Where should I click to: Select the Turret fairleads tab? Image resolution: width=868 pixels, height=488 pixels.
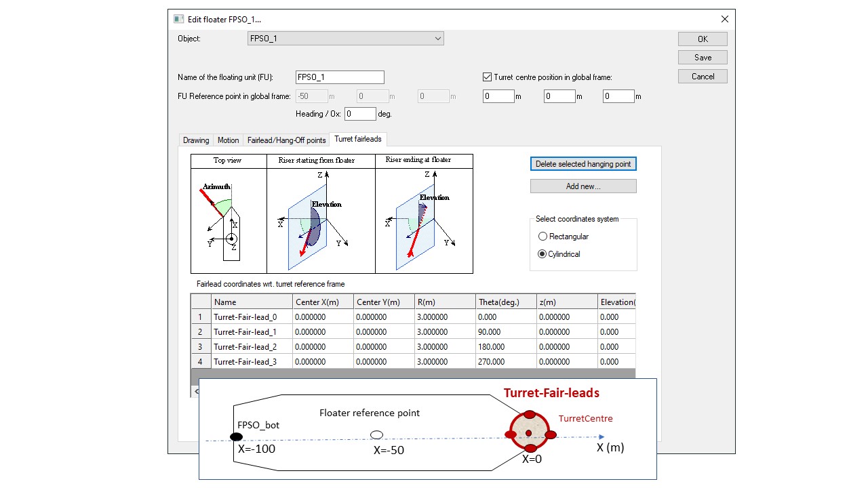pyautogui.click(x=358, y=139)
